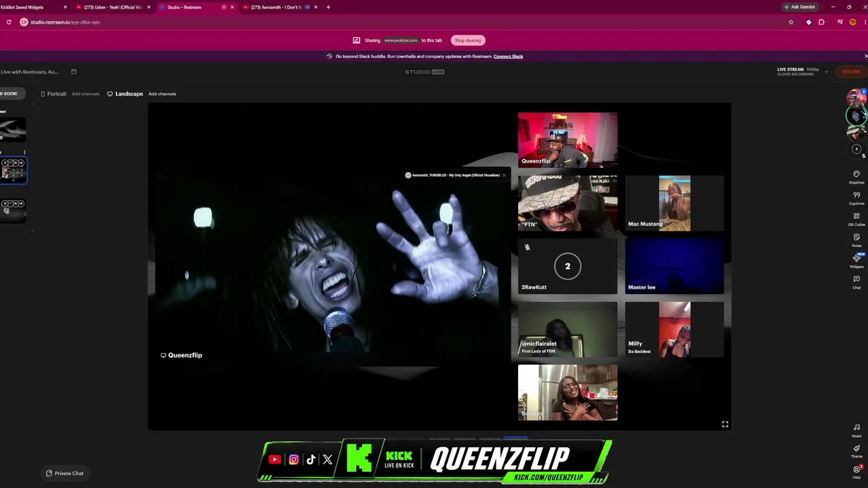868x488 pixels.
Task: Select the green-ringed participant avatar
Action: [x=856, y=116]
